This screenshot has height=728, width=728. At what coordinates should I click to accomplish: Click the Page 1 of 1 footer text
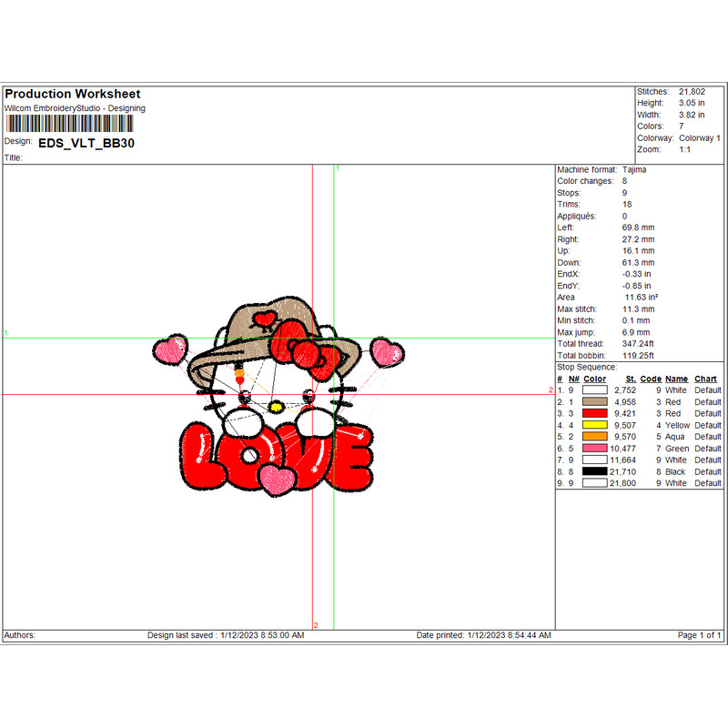tap(700, 635)
